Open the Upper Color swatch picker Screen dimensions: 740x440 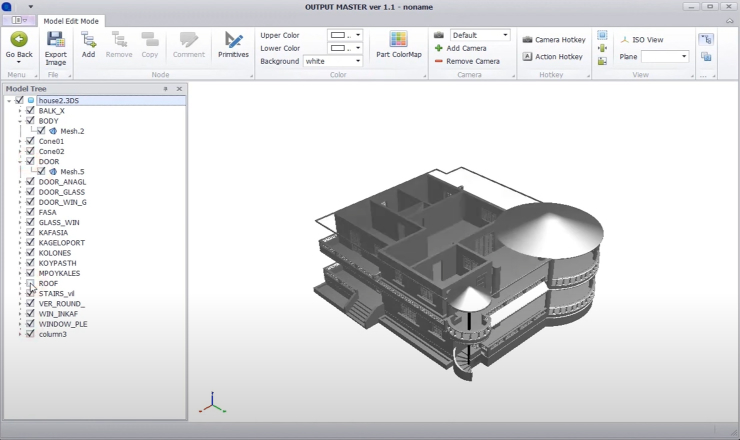[343, 35]
